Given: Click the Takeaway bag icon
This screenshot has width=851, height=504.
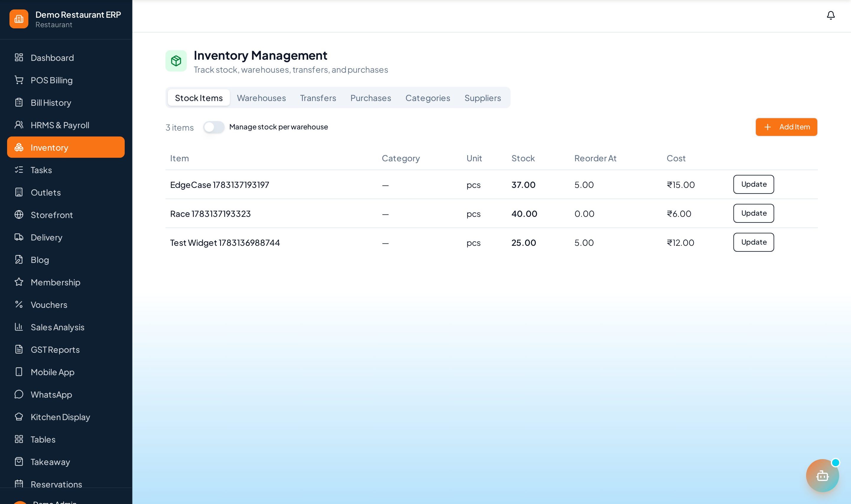Looking at the screenshot, I should pyautogui.click(x=19, y=461).
